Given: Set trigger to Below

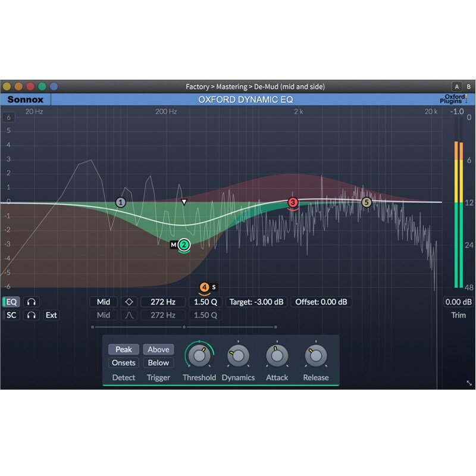Looking at the screenshot, I should pos(158,363).
